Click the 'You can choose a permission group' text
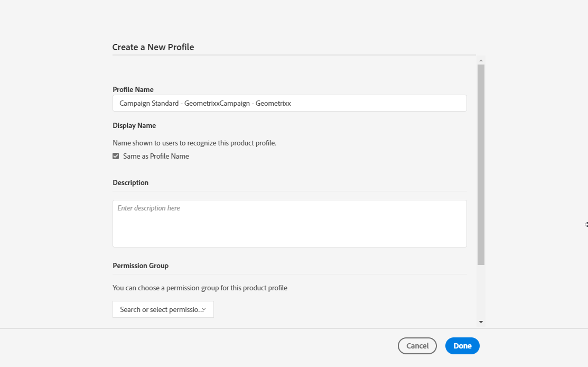This screenshot has height=367, width=588. [200, 288]
